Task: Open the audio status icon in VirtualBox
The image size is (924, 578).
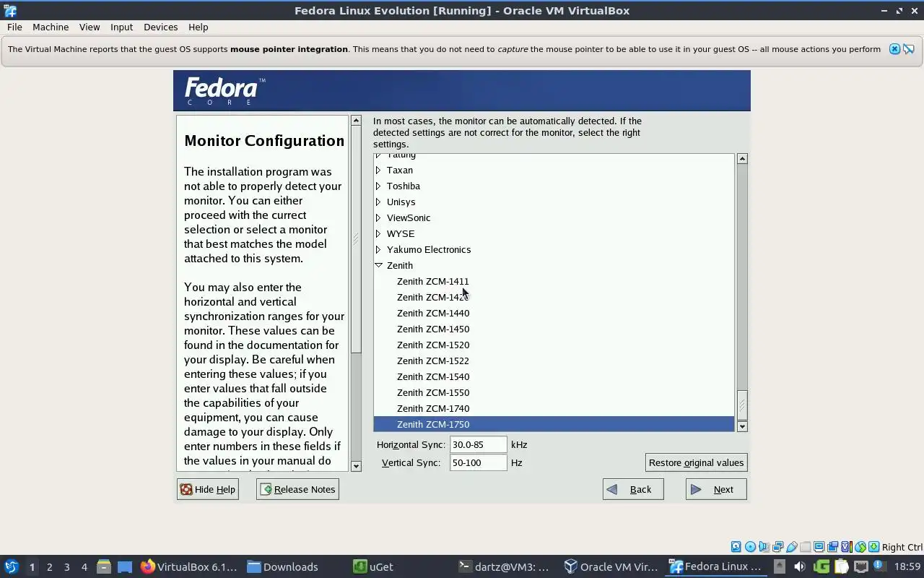Action: [x=764, y=547]
